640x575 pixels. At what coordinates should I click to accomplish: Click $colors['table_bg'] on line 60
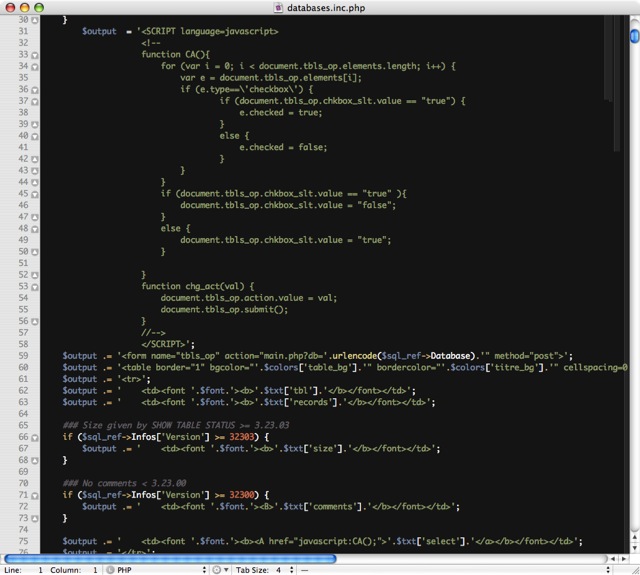tap(309, 367)
